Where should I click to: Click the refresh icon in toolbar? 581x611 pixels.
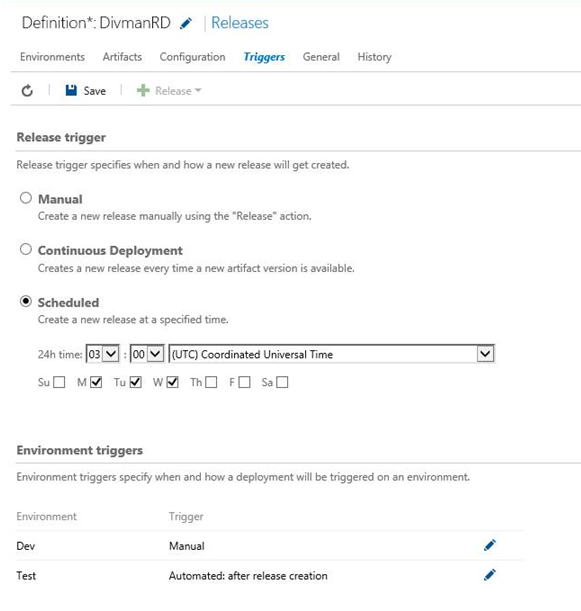(27, 91)
